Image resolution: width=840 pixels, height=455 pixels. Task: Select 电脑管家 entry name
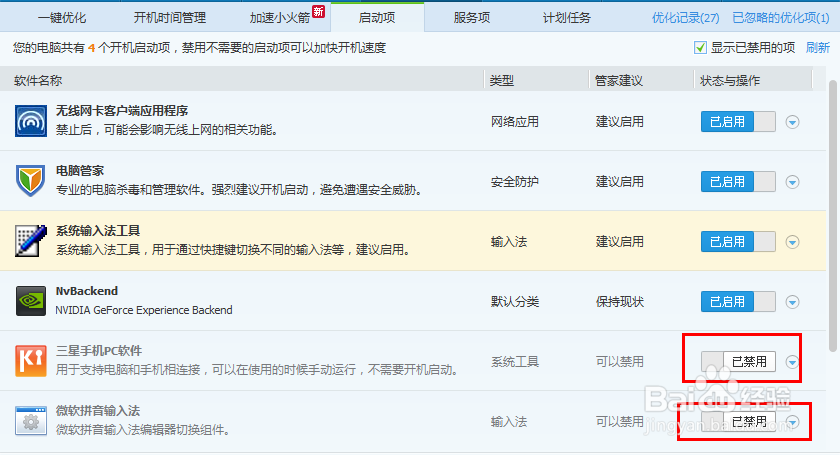[x=80, y=171]
